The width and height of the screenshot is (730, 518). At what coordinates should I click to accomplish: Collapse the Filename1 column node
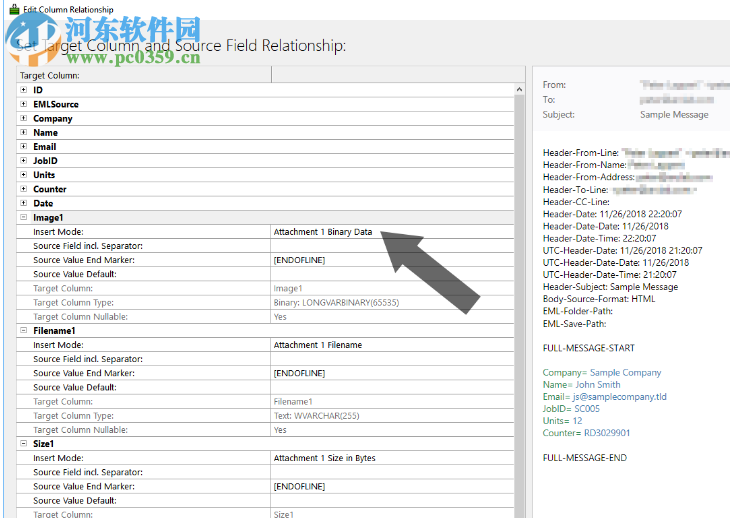(x=23, y=330)
